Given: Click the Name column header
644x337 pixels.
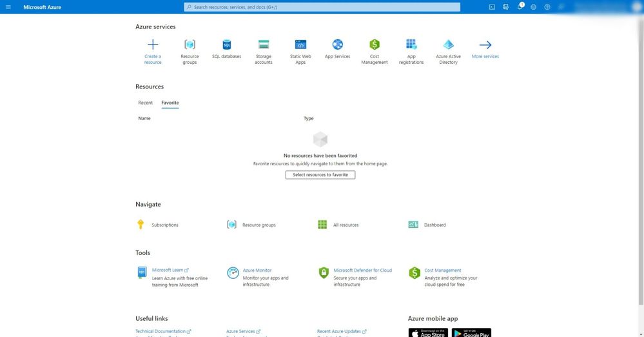Looking at the screenshot, I should (x=144, y=119).
